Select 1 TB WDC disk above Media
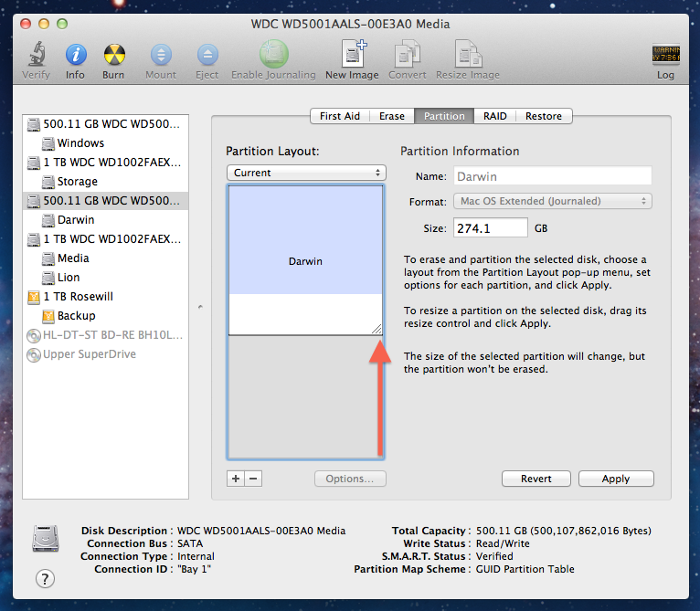Image resolution: width=700 pixels, height=611 pixels. point(105,239)
